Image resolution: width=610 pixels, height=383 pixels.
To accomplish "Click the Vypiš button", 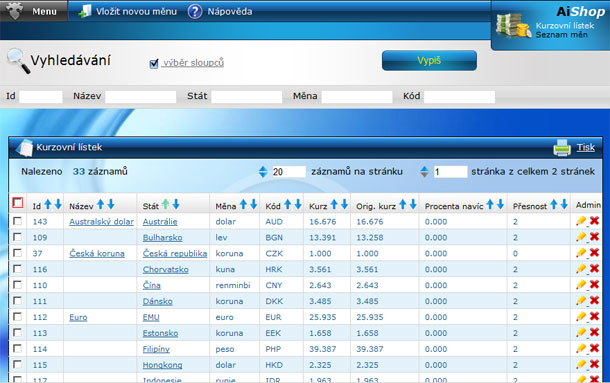I will 429,61.
